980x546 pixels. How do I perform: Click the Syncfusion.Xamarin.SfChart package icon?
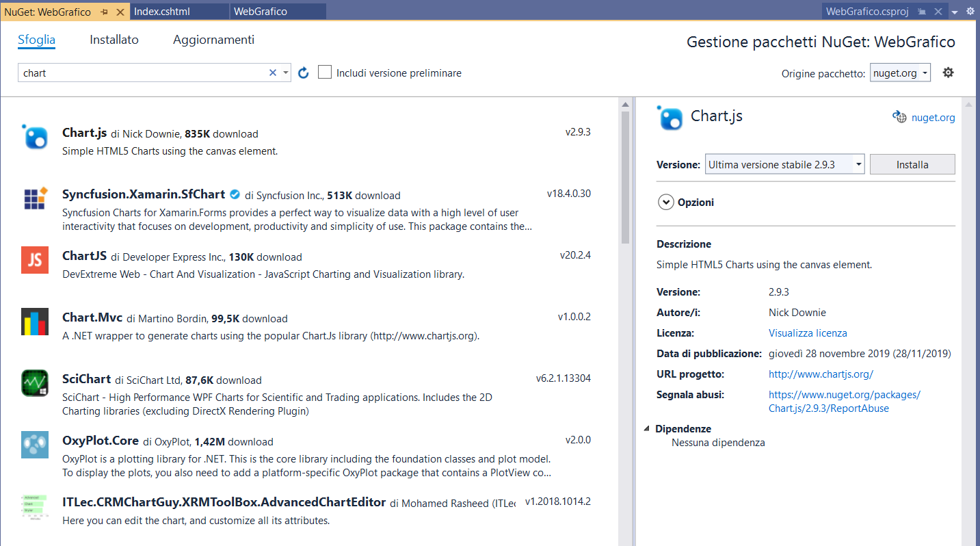pos(35,198)
